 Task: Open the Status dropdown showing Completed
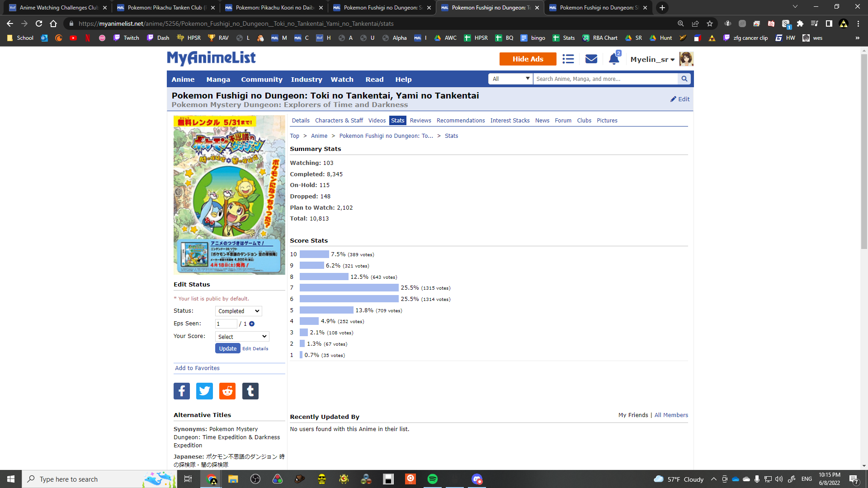[x=238, y=311]
